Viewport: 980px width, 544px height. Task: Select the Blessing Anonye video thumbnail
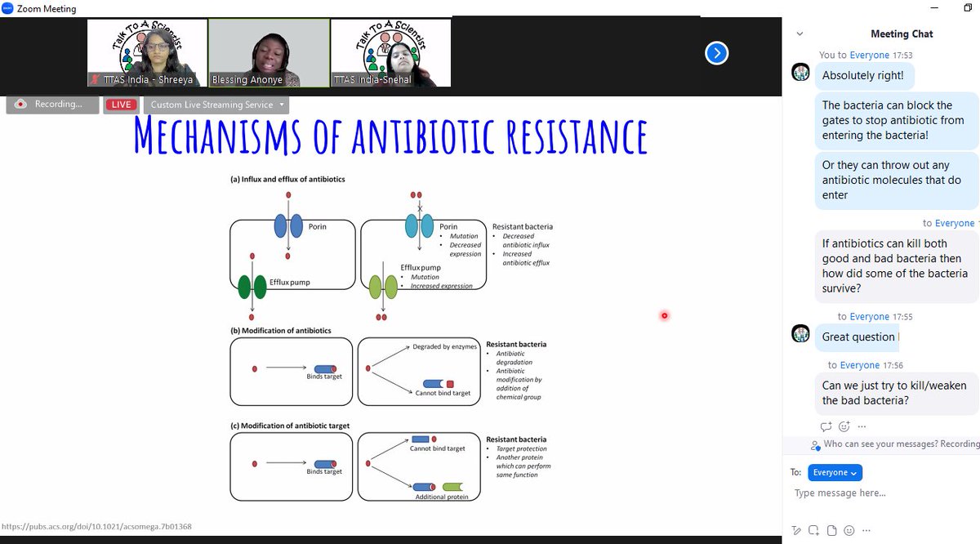269,53
